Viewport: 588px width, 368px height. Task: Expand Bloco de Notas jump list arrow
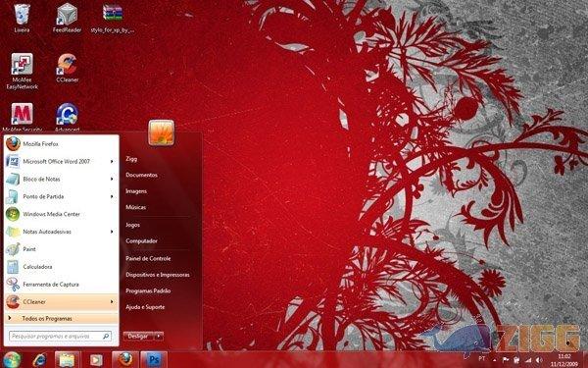(x=112, y=180)
